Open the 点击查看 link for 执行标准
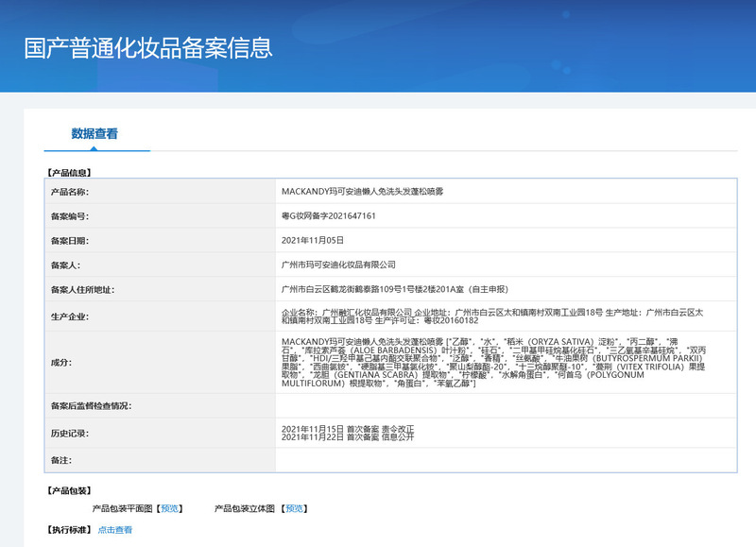756x547 pixels. pos(114,530)
